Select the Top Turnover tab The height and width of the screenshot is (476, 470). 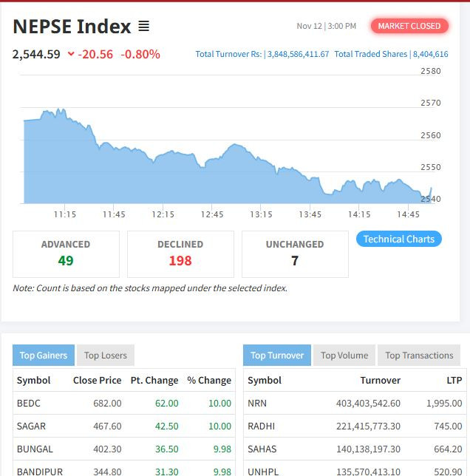tap(277, 356)
